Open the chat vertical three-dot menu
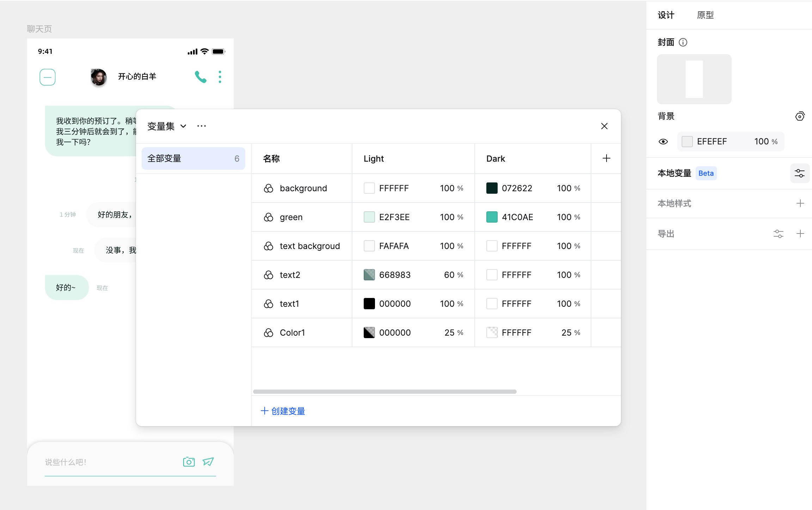This screenshot has width=812, height=510. [220, 77]
